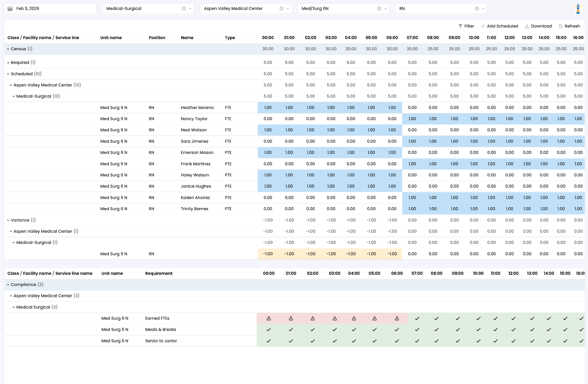Clear the Medical-Surgical service line selection
Image resolution: width=588 pixels, height=384 pixels.
click(x=184, y=9)
